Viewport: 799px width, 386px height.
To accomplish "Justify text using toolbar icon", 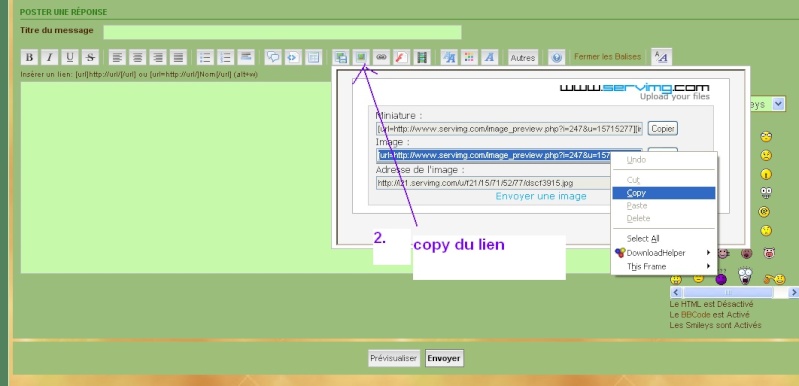I will point(178,57).
